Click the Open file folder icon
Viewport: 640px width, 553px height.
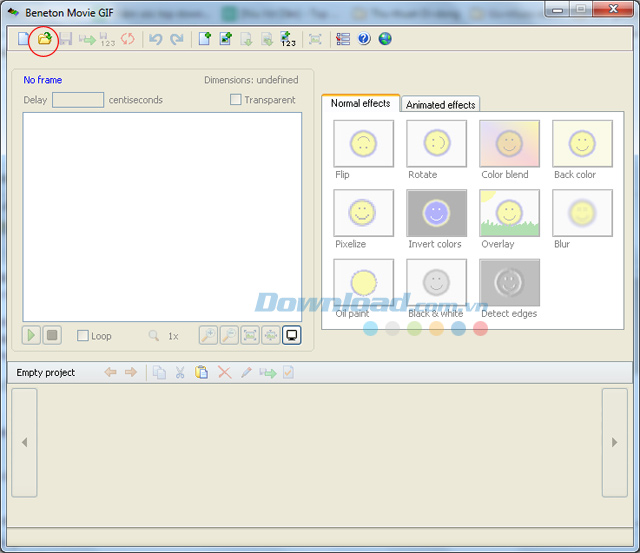44,40
